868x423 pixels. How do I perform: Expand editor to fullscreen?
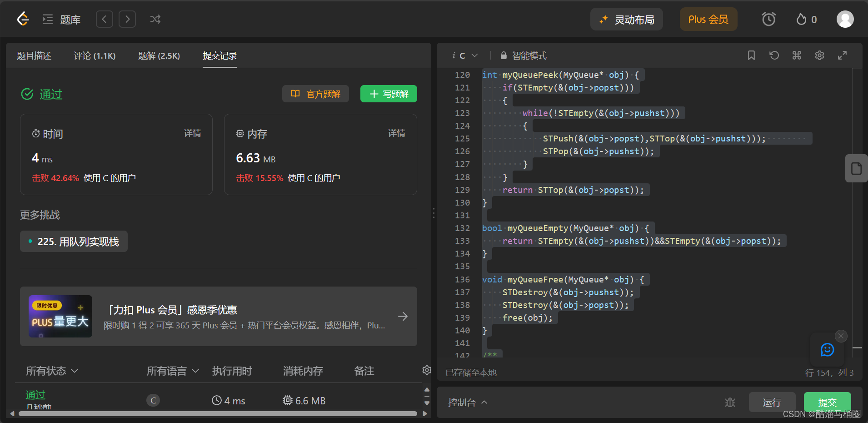pyautogui.click(x=842, y=55)
